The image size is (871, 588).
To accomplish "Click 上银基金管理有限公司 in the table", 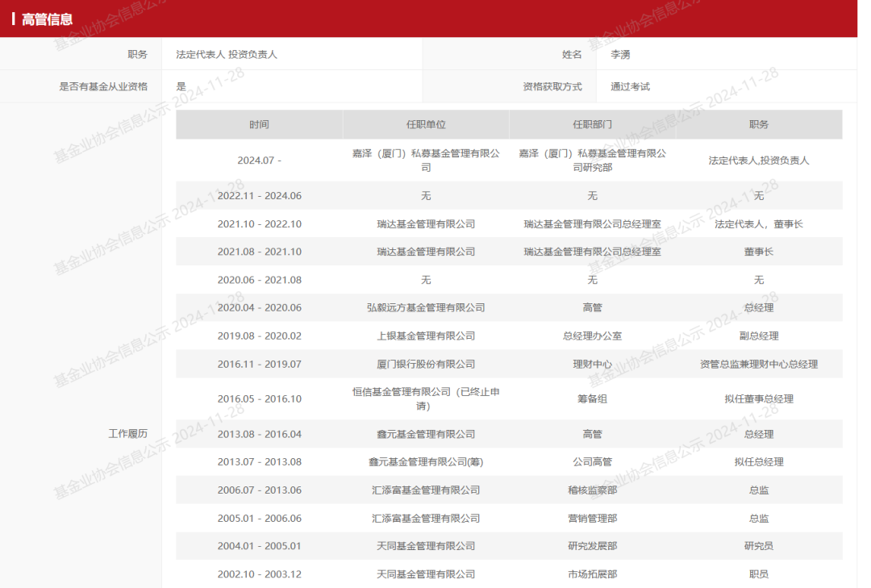I will point(426,336).
